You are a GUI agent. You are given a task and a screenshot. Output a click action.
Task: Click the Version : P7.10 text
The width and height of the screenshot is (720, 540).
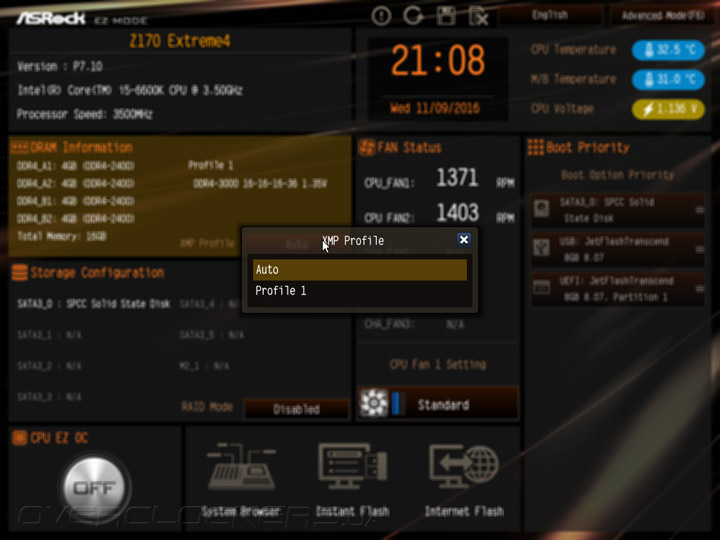pos(60,66)
